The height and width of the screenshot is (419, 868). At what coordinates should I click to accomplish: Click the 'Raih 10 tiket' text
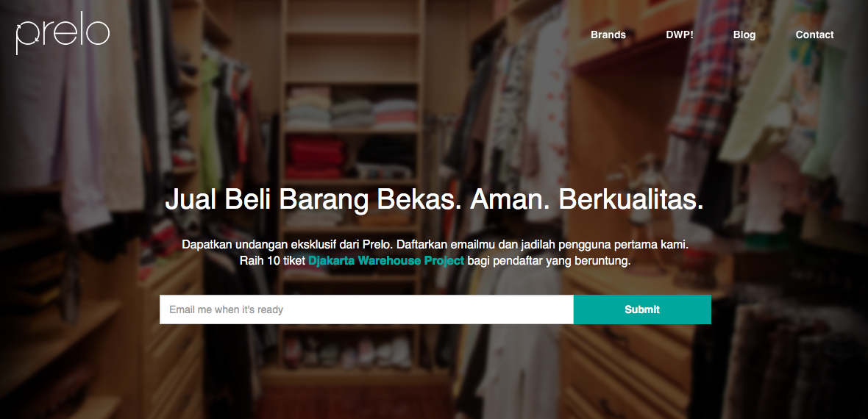pos(272,261)
